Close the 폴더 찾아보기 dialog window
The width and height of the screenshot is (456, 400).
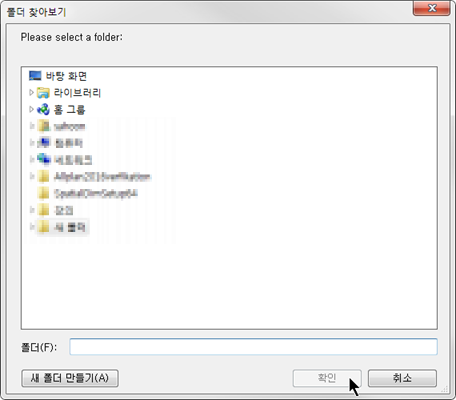click(432, 8)
